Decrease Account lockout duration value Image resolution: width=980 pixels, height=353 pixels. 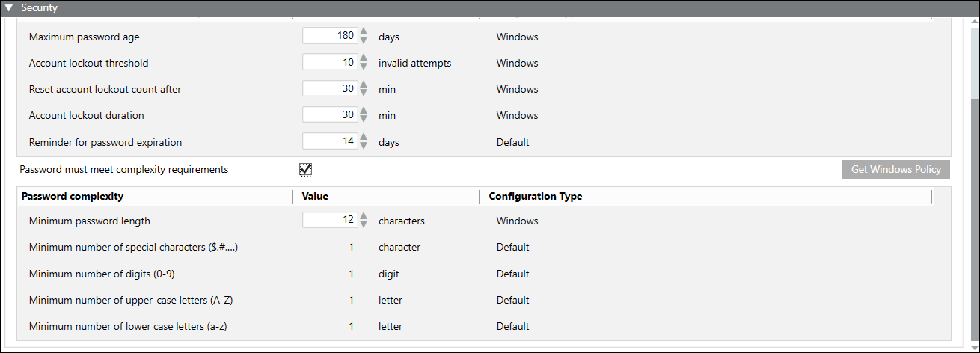coord(364,120)
